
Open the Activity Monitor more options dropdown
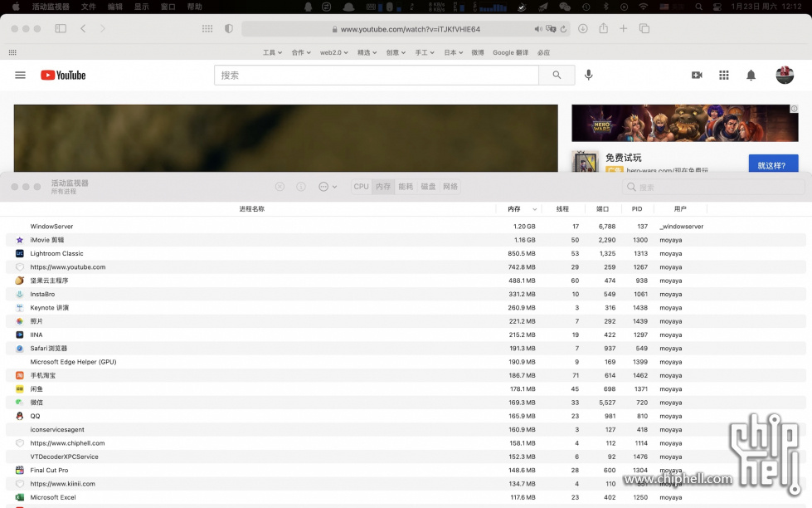point(328,187)
